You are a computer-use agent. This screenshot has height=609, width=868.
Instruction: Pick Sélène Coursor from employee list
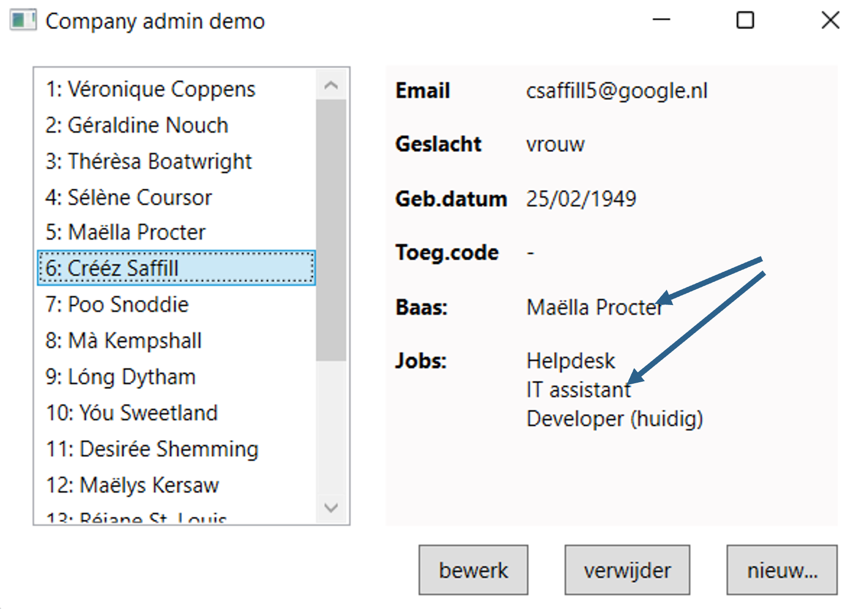(128, 198)
